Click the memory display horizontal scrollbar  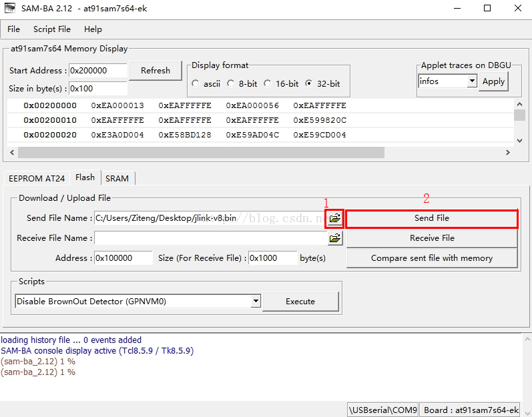pos(200,152)
